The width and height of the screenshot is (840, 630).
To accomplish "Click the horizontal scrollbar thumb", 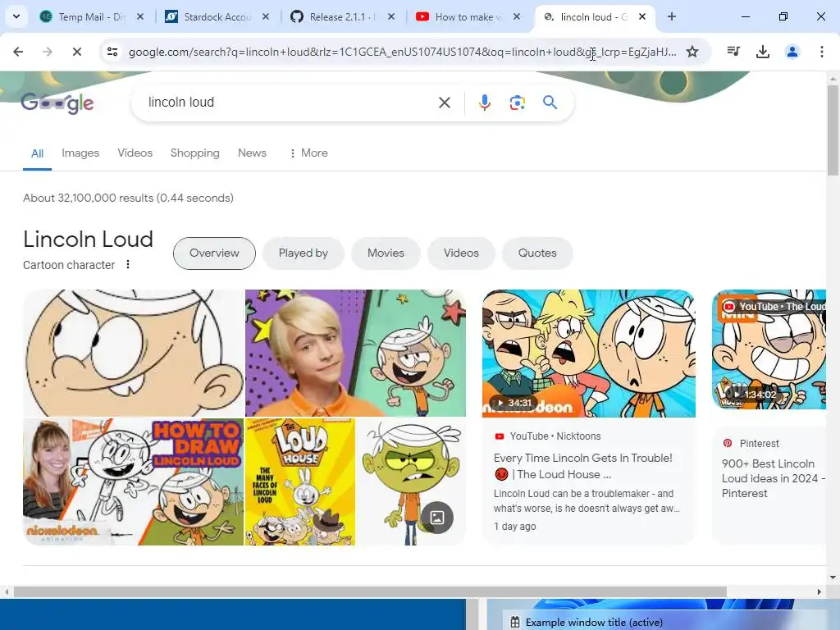I will (x=370, y=592).
